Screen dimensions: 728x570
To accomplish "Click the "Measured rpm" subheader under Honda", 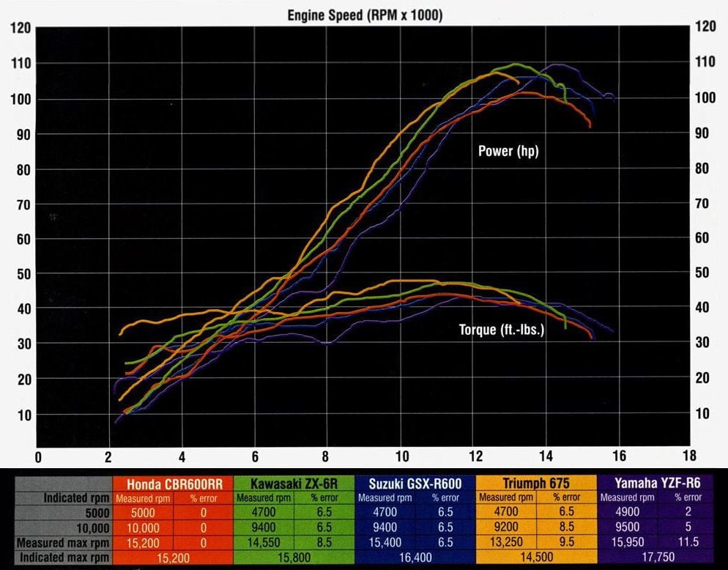I will click(x=143, y=498).
